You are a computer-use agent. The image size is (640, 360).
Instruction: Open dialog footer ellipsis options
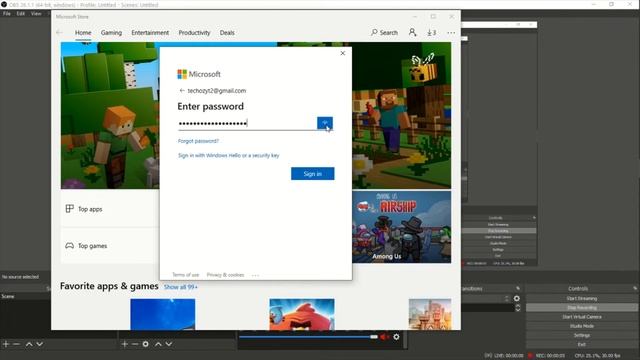(255, 275)
